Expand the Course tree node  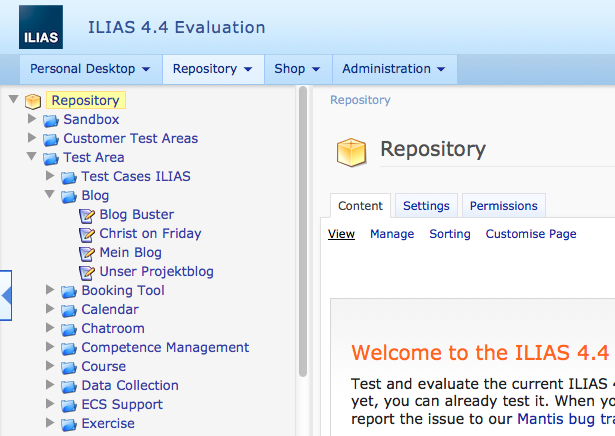click(50, 367)
